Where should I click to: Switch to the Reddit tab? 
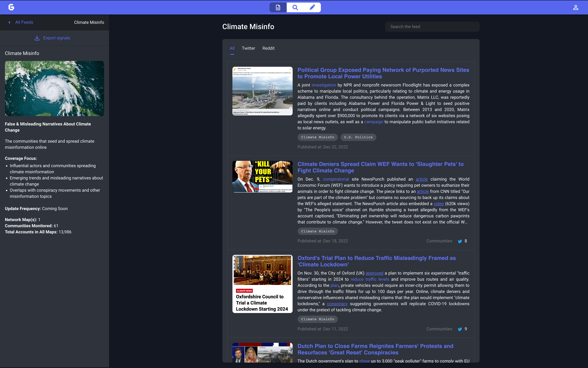tap(268, 48)
